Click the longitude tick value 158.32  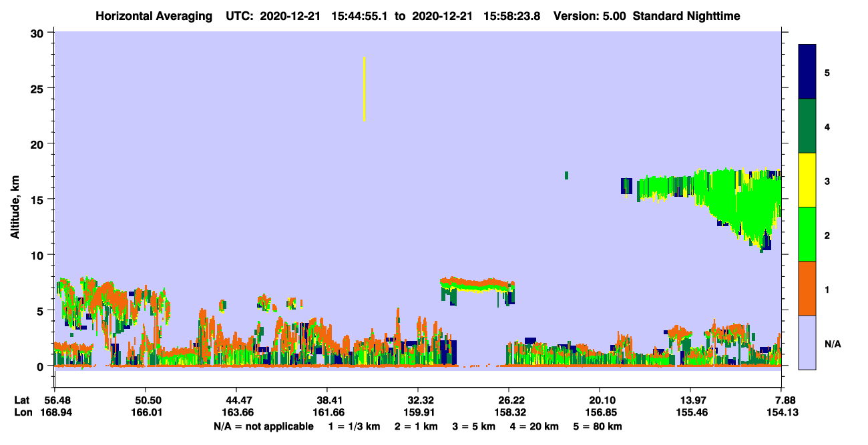pyautogui.click(x=509, y=412)
